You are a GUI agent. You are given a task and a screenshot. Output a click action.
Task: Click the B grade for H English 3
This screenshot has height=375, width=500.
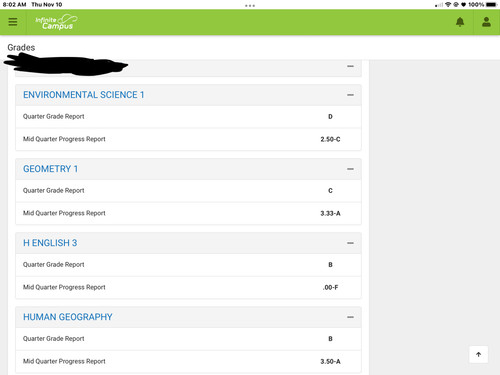point(330,265)
